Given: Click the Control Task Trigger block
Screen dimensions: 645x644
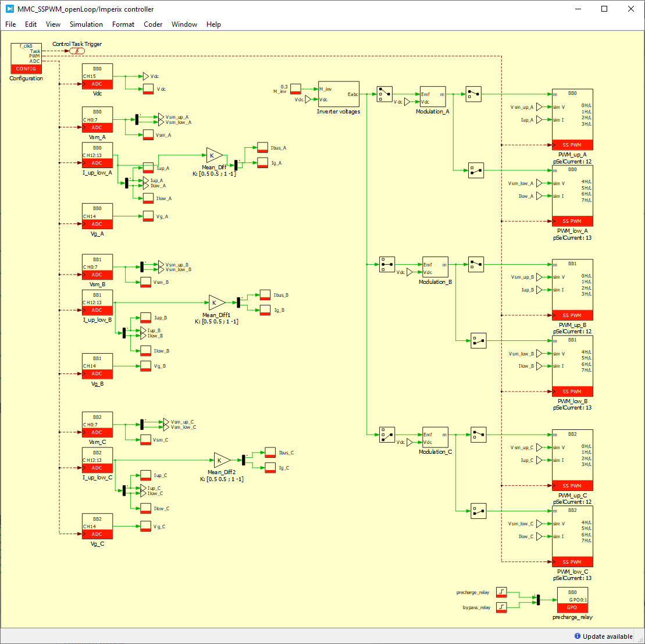Looking at the screenshot, I should point(77,51).
